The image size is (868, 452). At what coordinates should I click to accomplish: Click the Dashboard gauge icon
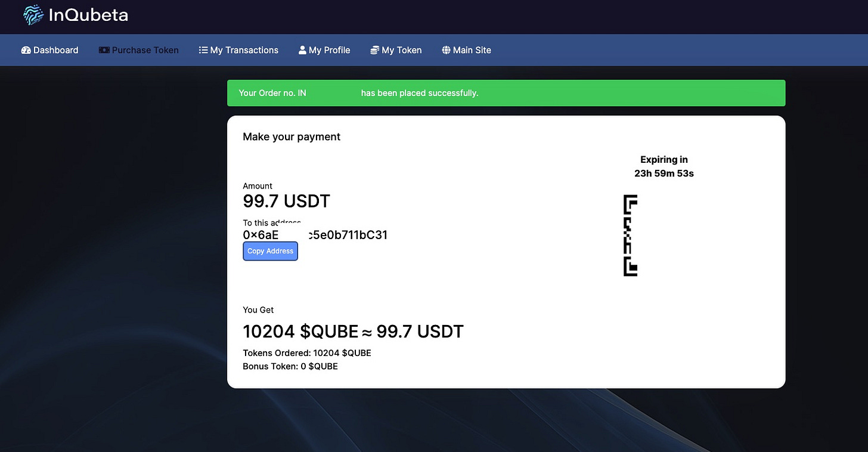tap(26, 50)
